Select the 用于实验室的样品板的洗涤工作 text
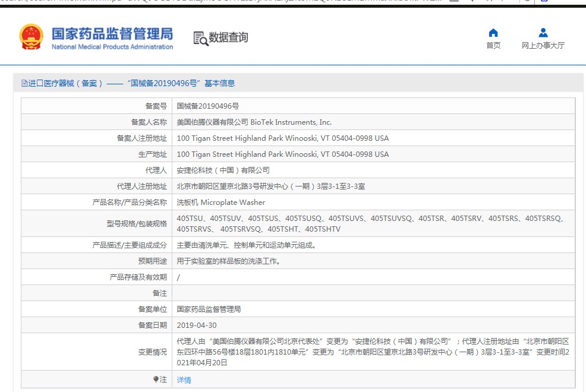The width and height of the screenshot is (586, 392). [x=228, y=261]
